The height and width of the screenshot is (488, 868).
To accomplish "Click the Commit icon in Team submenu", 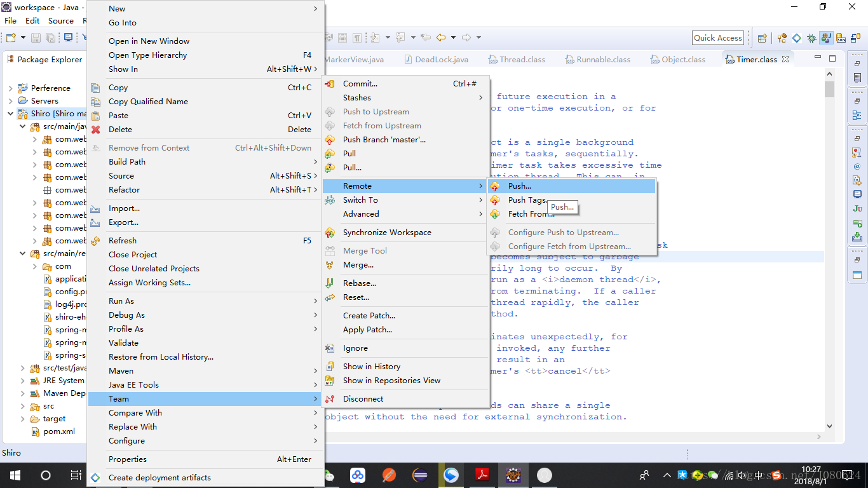I will coord(330,84).
